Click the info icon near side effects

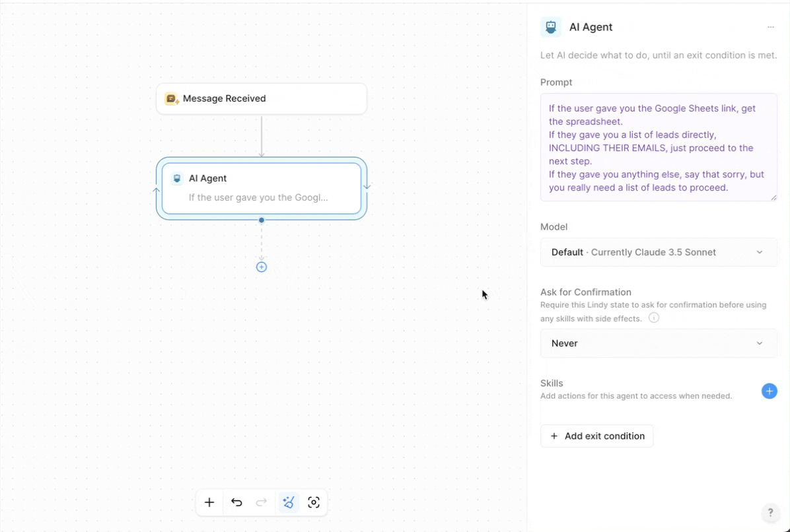point(654,317)
